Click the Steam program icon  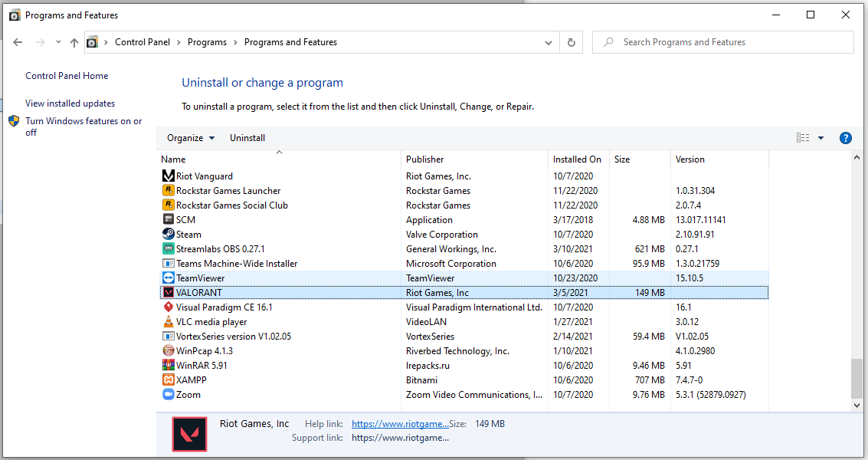pyautogui.click(x=169, y=235)
